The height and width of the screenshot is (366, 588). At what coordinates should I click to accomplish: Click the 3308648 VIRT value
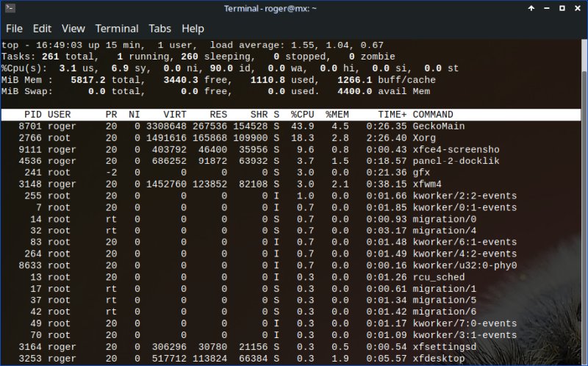(166, 126)
